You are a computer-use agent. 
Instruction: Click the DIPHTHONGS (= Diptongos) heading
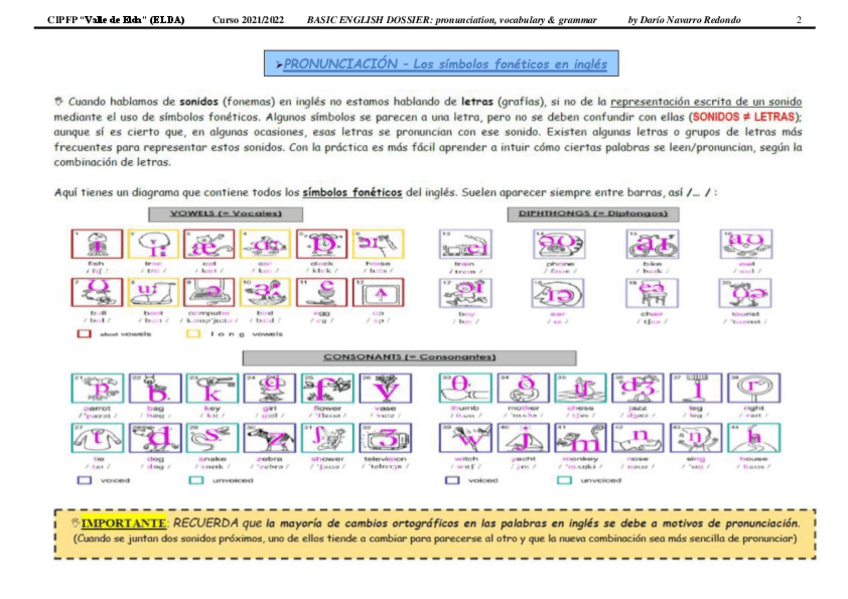click(x=593, y=214)
